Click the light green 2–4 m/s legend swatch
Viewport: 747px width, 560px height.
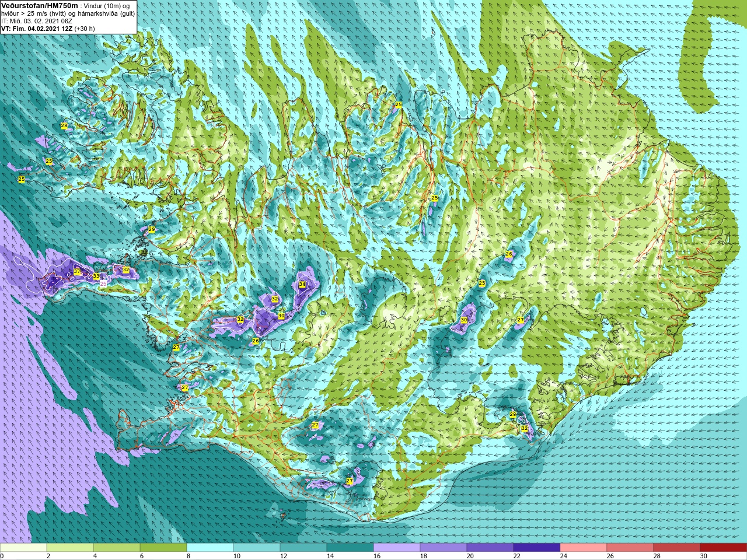pyautogui.click(x=70, y=548)
